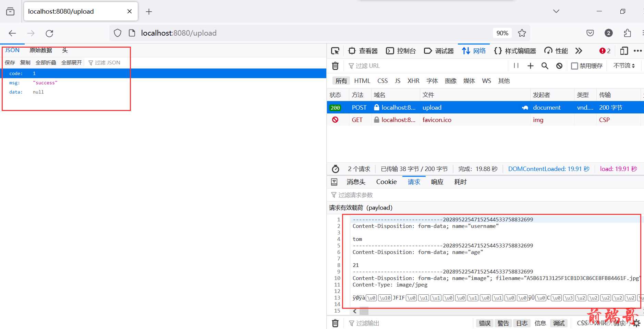The width and height of the screenshot is (644, 329).
Task: Click the browser address bar URL
Action: coord(179,33)
